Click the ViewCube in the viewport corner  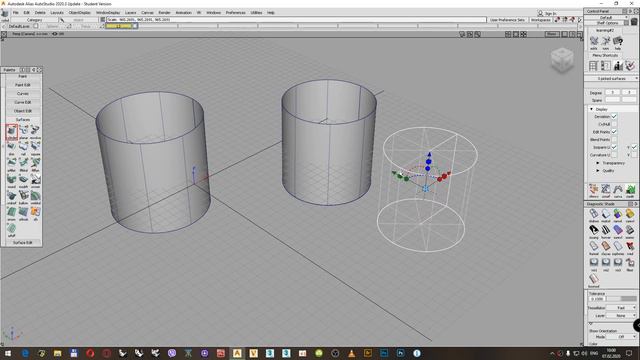562,60
